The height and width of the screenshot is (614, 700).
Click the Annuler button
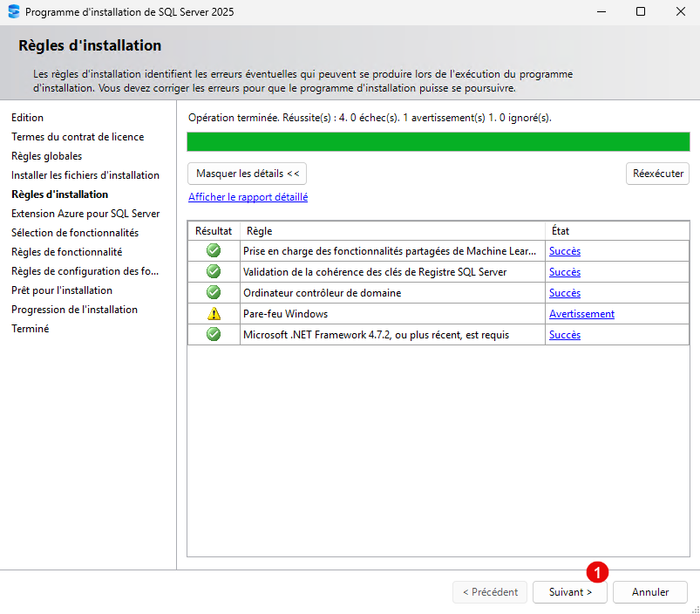coord(650,592)
